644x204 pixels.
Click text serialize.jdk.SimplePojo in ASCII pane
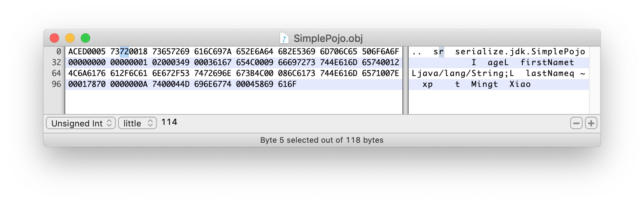coord(520,52)
